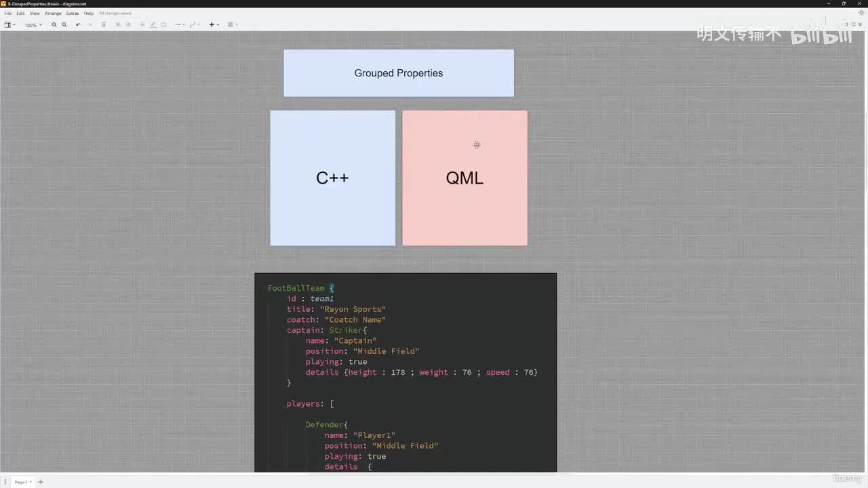This screenshot has width=868, height=488.
Task: Select the C++ blue box
Action: click(333, 178)
